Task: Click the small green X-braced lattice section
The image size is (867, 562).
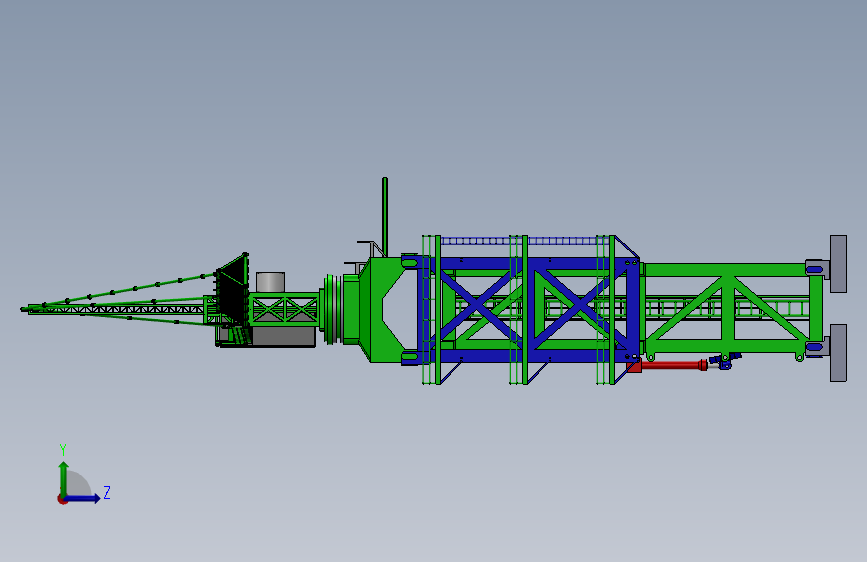Action: coord(284,309)
